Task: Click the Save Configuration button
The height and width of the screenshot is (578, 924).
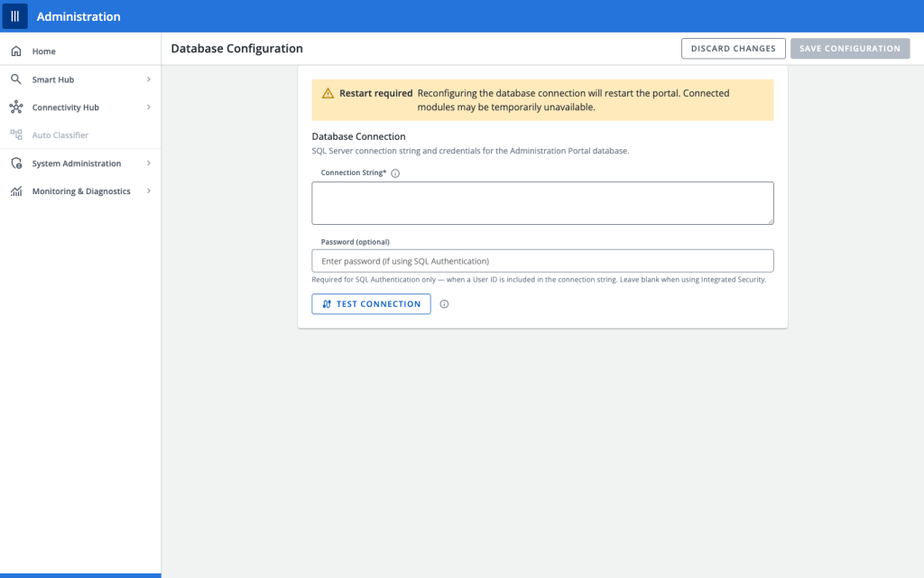Action: pos(850,49)
